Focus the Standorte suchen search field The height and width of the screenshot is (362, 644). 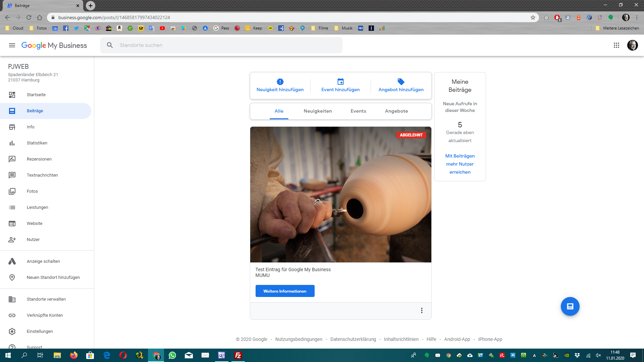coord(221,45)
